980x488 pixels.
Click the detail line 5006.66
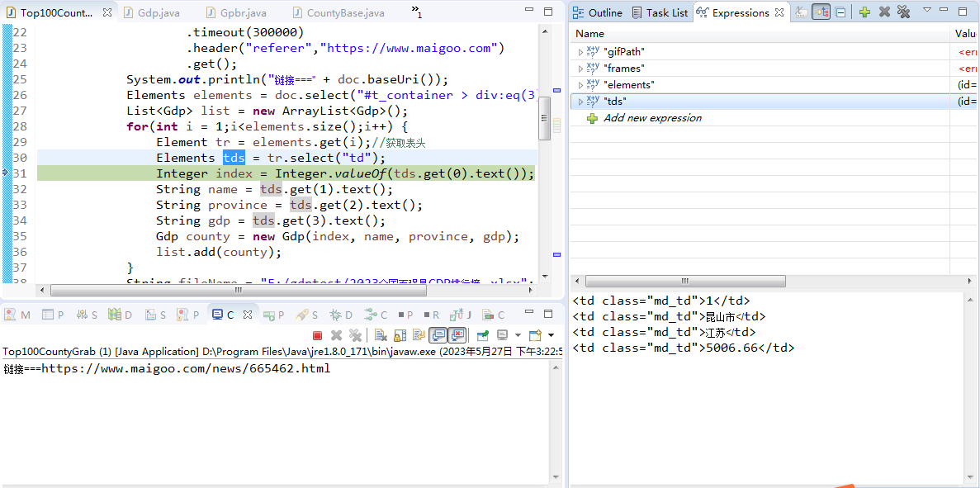pos(684,348)
